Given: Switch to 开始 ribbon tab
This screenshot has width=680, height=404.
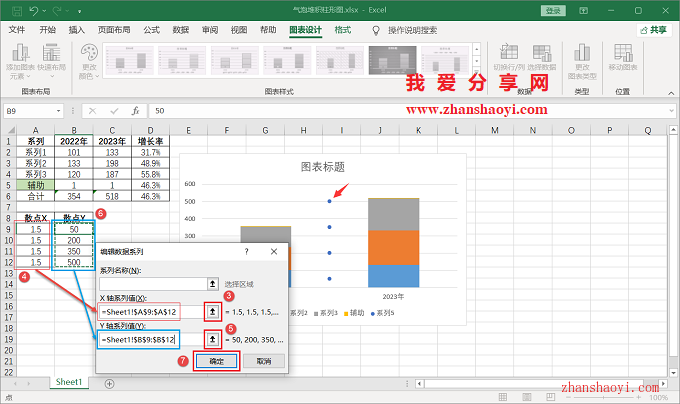Looking at the screenshot, I should point(47,30).
